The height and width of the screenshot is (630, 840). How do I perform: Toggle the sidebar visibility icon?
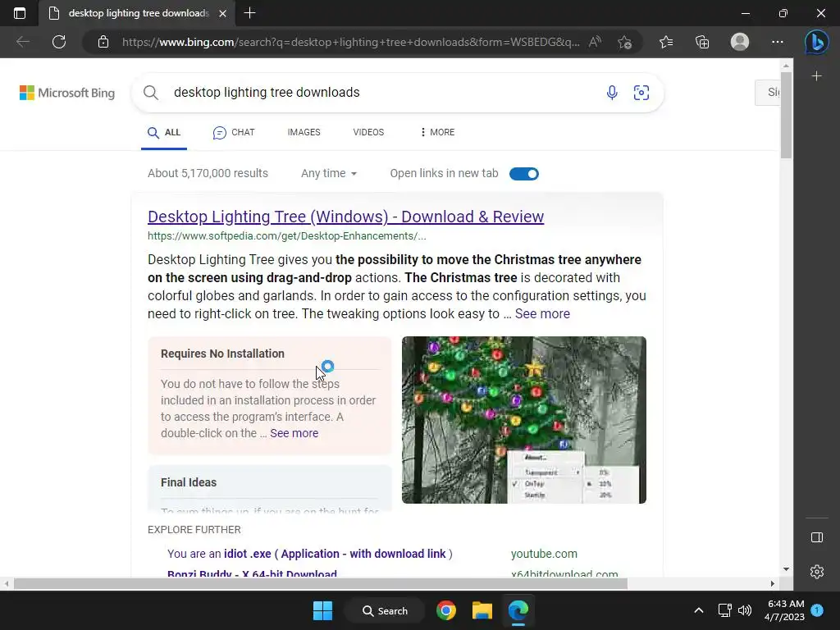pyautogui.click(x=816, y=537)
